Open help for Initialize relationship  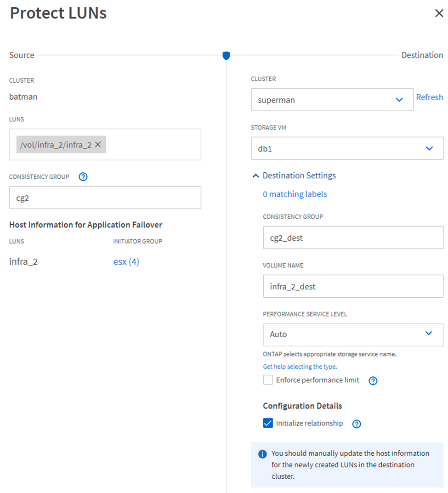point(357,424)
